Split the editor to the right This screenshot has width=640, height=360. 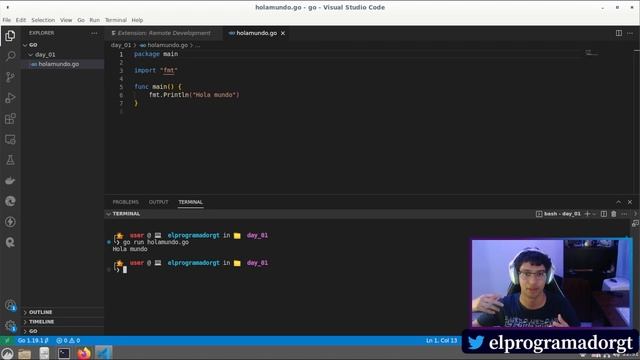619,33
